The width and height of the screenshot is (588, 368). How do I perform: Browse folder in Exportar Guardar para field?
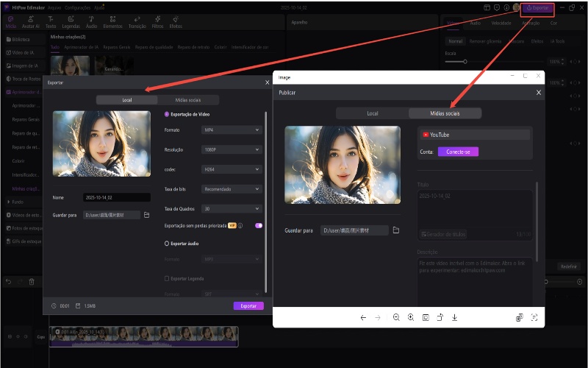(x=146, y=215)
